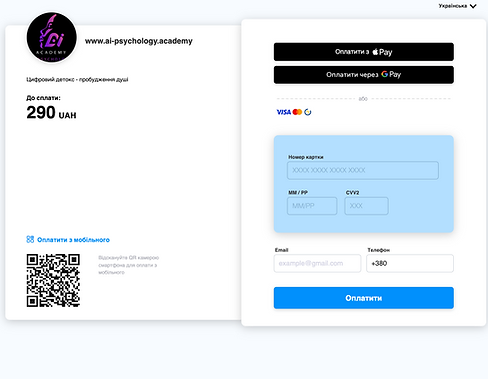The image size is (488, 379).
Task: Click the mobile payment QR icon
Action: (30, 239)
